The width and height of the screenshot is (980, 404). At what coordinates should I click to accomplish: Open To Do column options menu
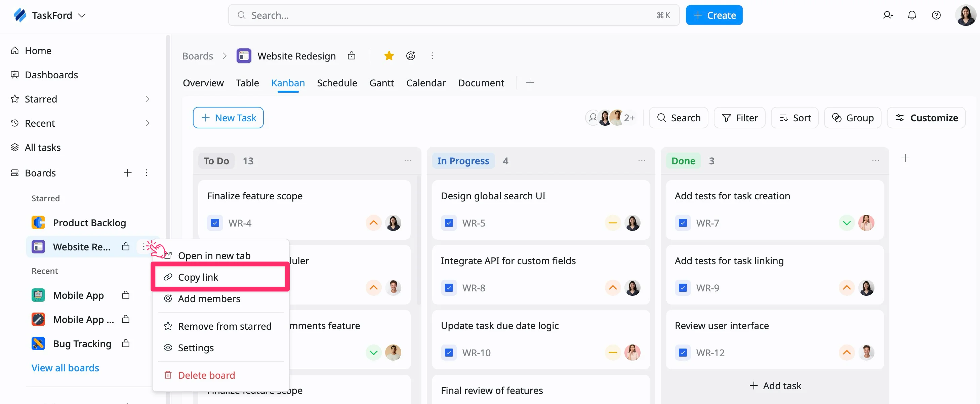[x=408, y=161]
